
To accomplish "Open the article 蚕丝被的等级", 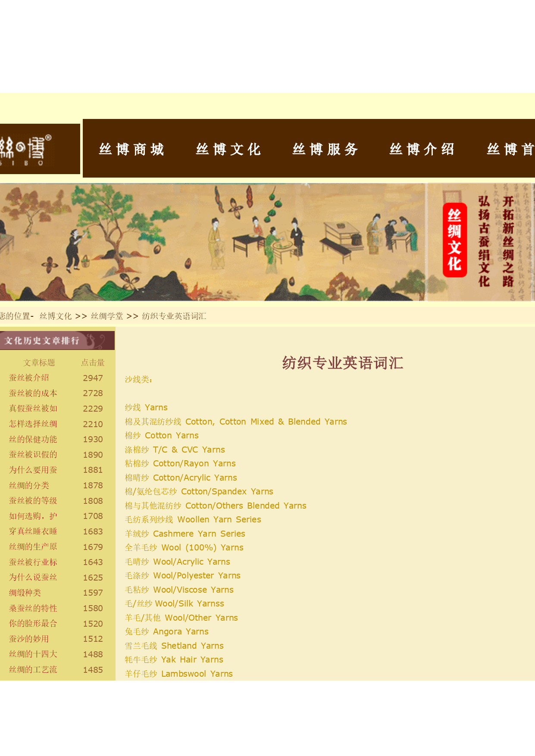I will [33, 500].
